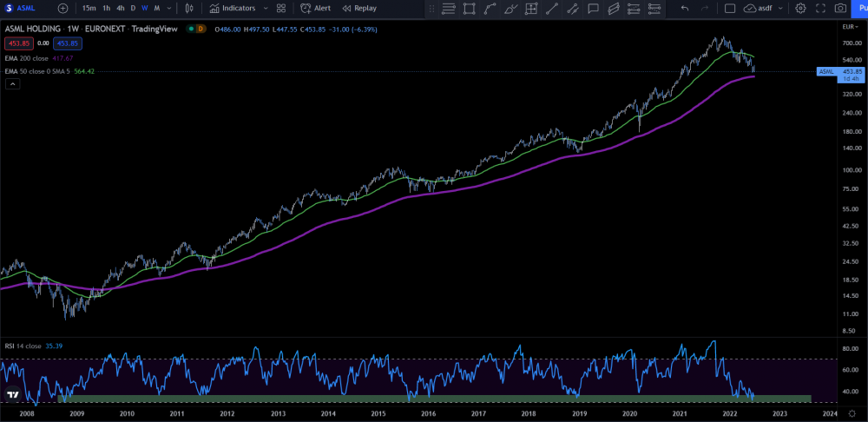Switch to the 1h timeframe
The image size is (868, 422).
106,9
